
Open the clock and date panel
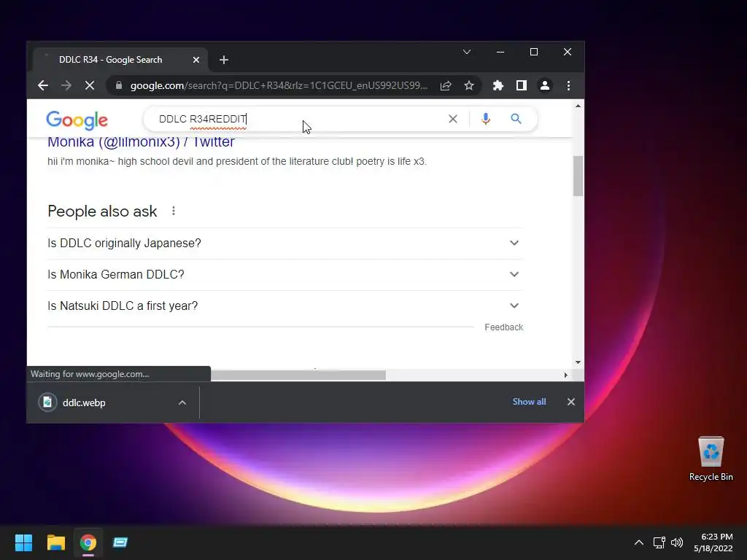pyautogui.click(x=713, y=542)
